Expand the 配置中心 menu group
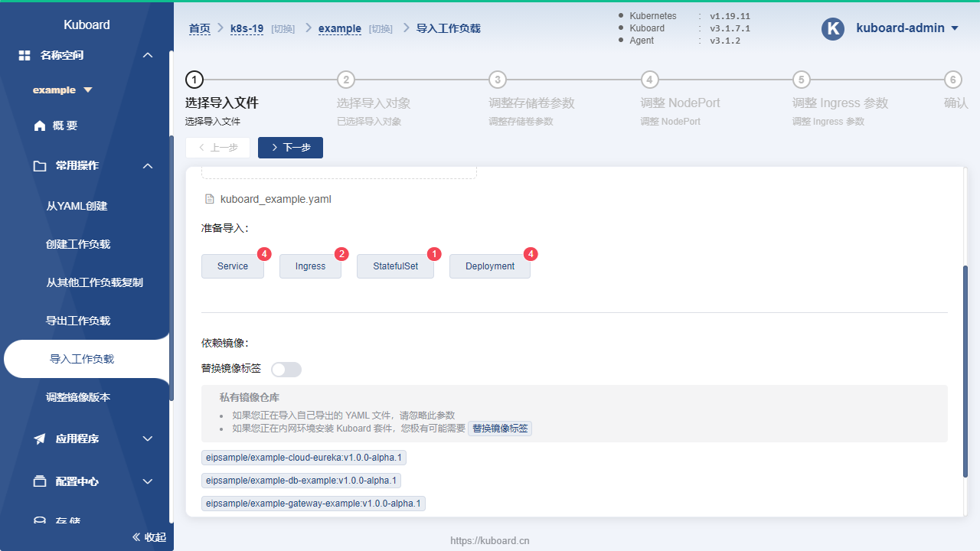The image size is (980, 551). coord(148,482)
